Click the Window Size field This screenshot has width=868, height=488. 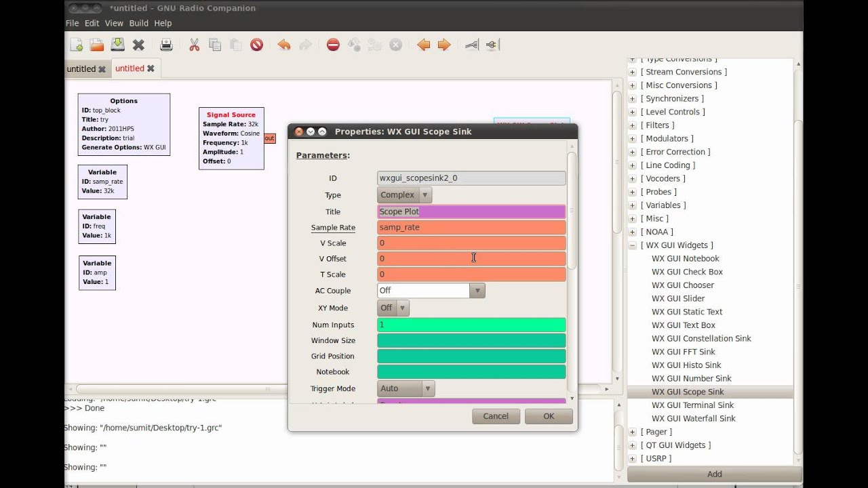click(x=471, y=340)
